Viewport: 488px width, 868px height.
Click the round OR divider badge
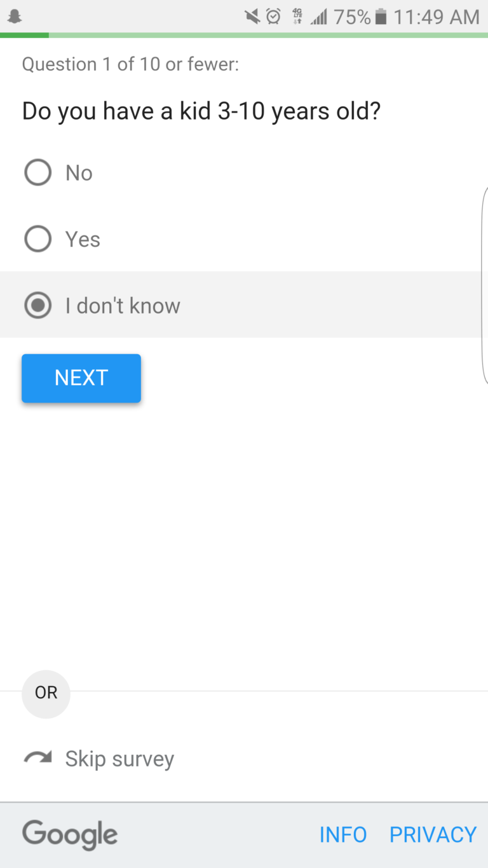coord(46,693)
